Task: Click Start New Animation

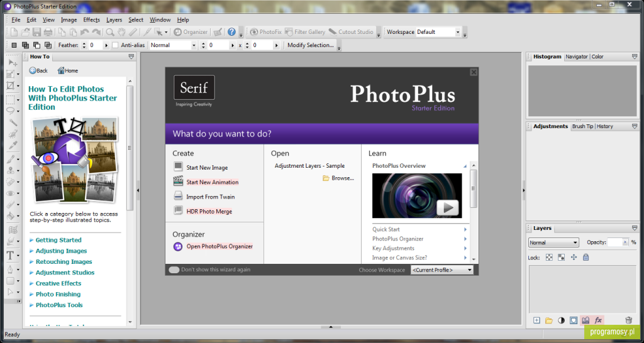Action: tap(213, 182)
